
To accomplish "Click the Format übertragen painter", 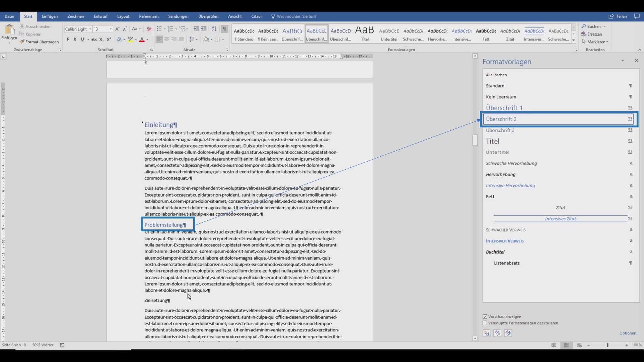I will coord(39,42).
